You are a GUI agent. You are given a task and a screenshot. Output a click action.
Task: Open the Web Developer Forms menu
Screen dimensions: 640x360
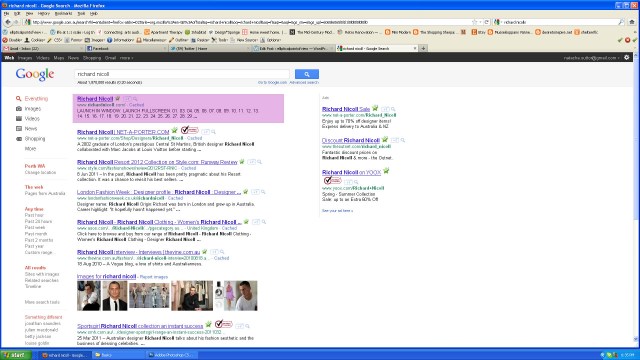click(74, 40)
